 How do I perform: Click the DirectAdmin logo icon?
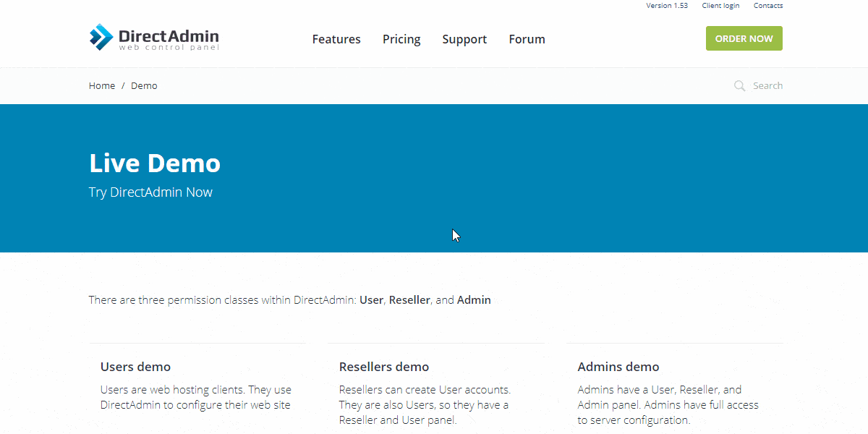coord(101,37)
